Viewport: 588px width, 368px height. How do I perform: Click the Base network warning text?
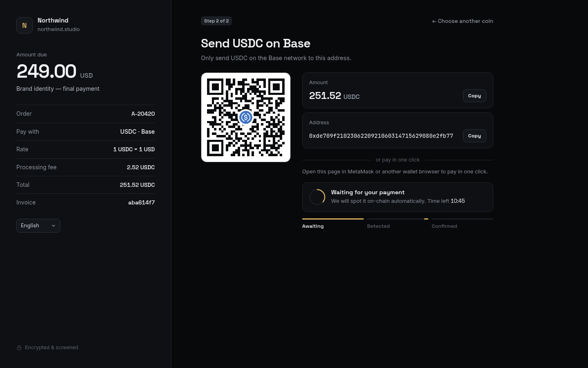coord(276,58)
